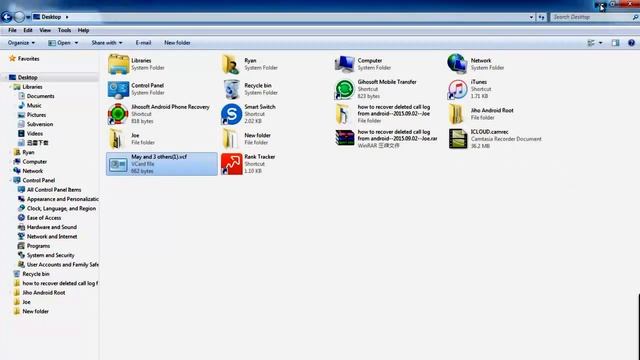
Task: Select Computer in navigation tree
Action: (x=35, y=162)
